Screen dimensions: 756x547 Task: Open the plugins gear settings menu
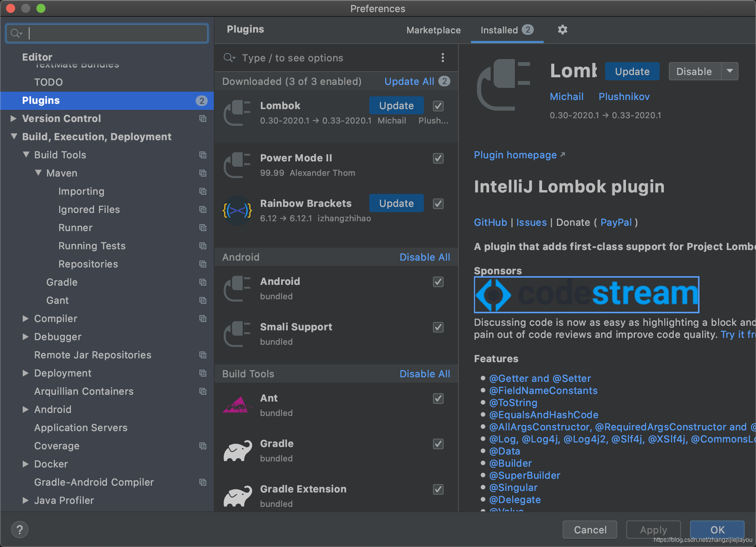pyautogui.click(x=562, y=30)
